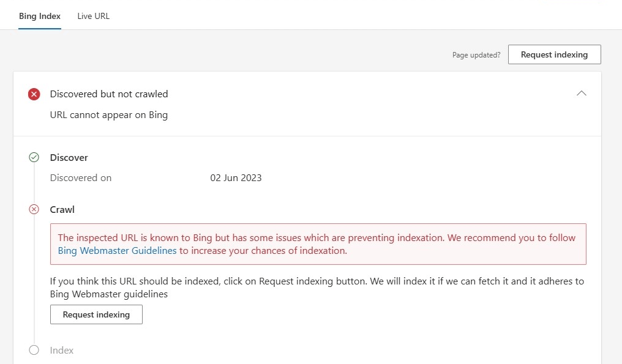Select the green checkmark next to Discover

34,157
